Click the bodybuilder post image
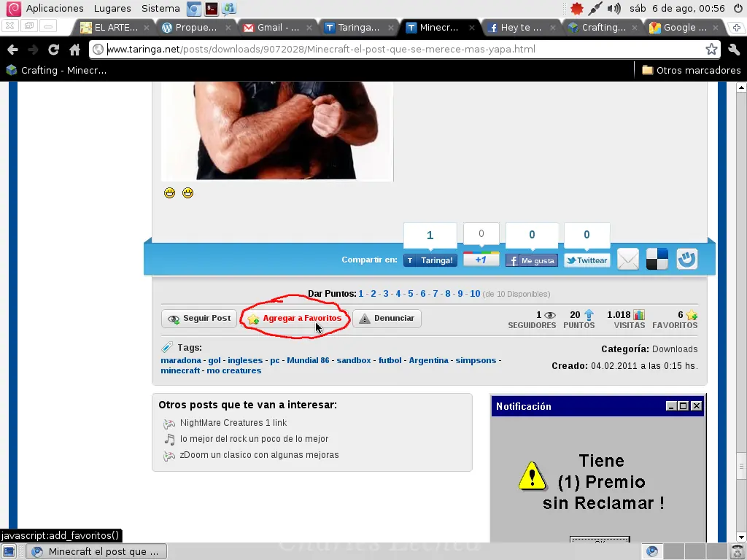Viewport: 747px width, 560px height. click(276, 131)
